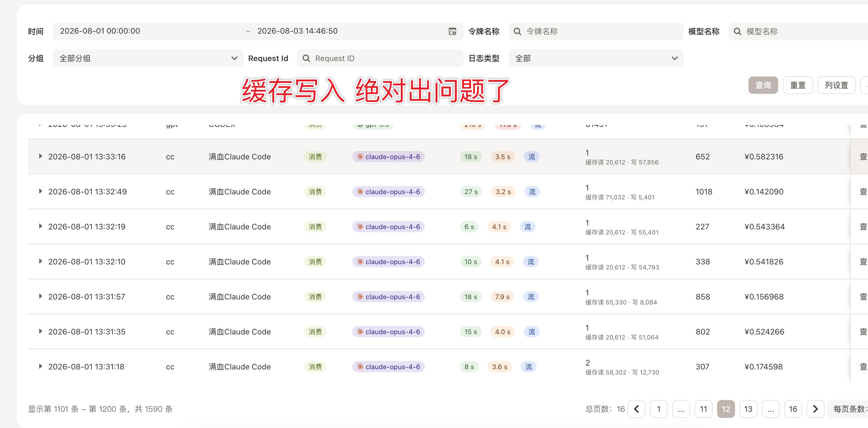Click the 3.6 s first-token badge
The image size is (868, 428).
(499, 367)
